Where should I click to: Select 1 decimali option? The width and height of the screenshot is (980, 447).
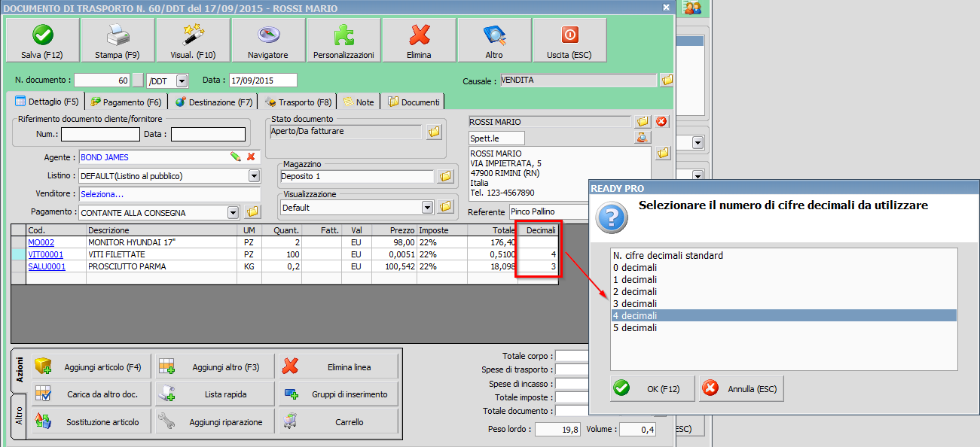[x=783, y=280]
